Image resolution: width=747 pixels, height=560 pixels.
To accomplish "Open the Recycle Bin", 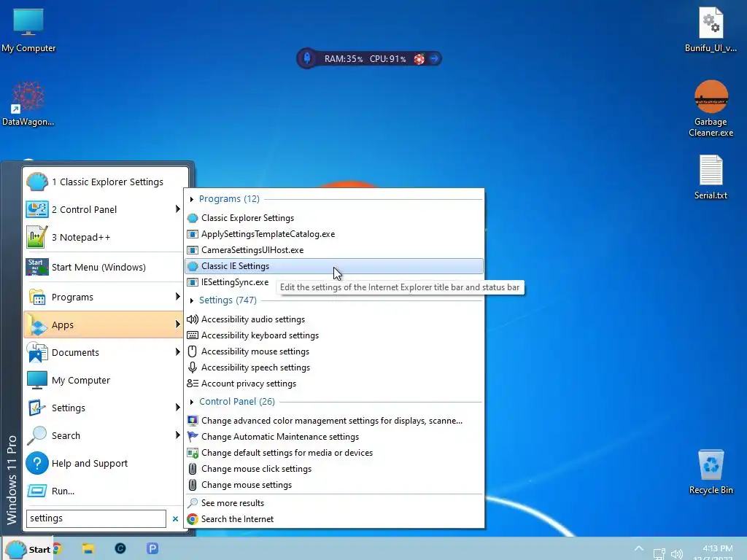I will pyautogui.click(x=711, y=472).
